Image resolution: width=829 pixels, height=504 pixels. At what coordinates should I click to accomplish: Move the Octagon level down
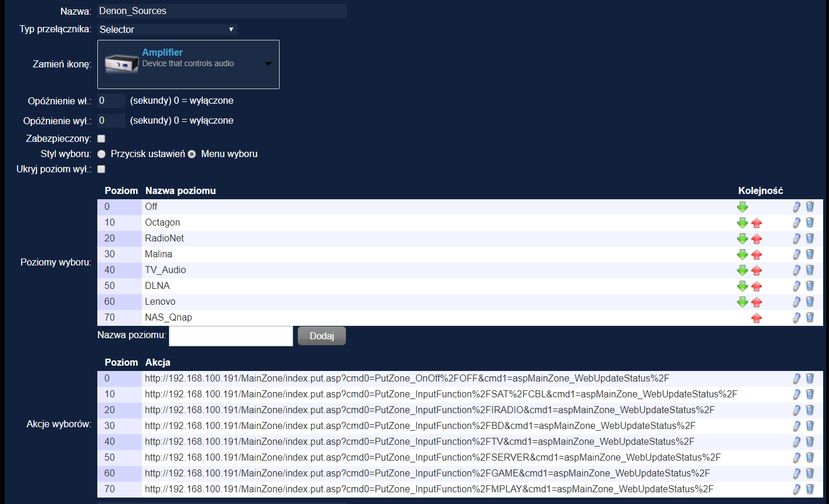click(x=742, y=223)
